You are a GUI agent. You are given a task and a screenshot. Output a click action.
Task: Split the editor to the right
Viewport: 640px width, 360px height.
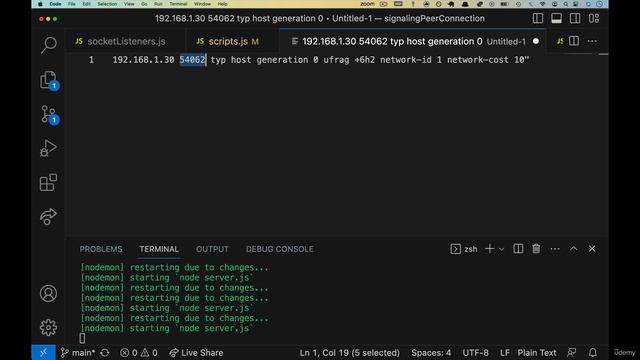click(x=574, y=41)
